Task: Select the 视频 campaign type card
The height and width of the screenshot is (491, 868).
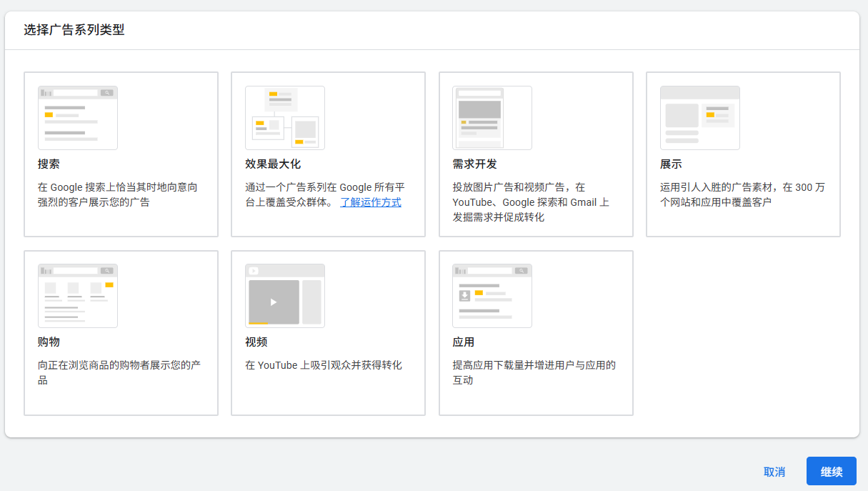Action: point(328,332)
